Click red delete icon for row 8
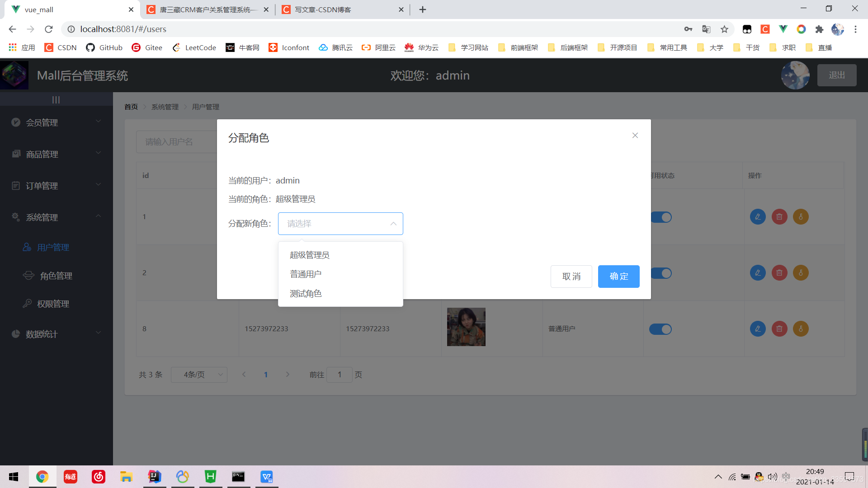The width and height of the screenshot is (868, 488). pos(779,329)
